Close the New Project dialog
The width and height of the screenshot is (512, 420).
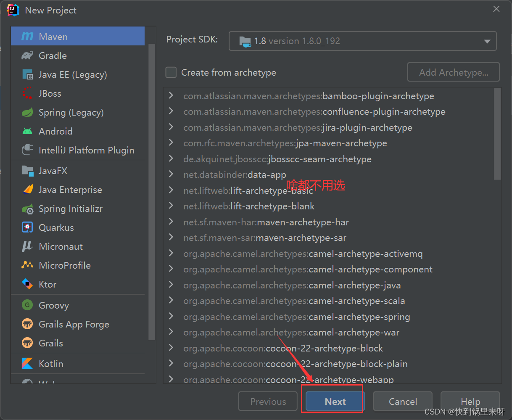496,9
